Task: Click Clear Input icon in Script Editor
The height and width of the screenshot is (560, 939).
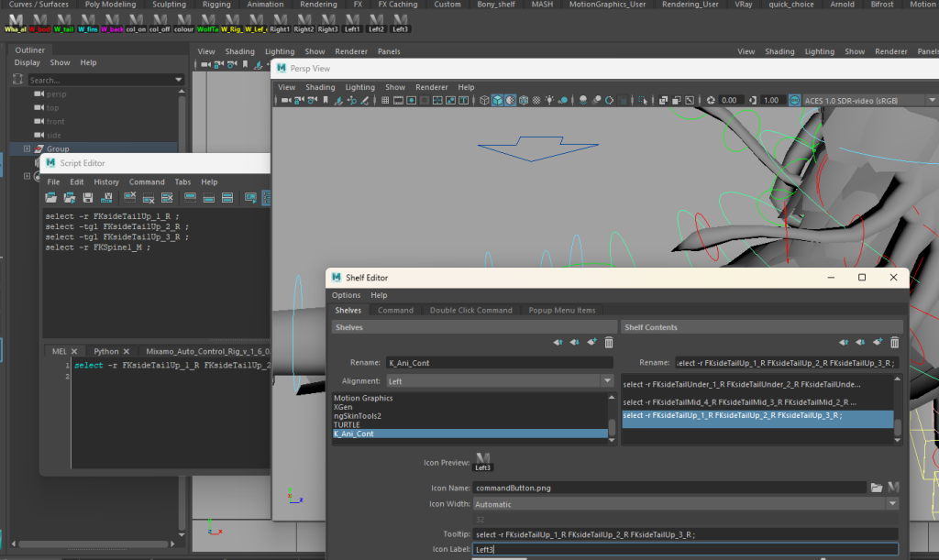Action: [x=149, y=197]
